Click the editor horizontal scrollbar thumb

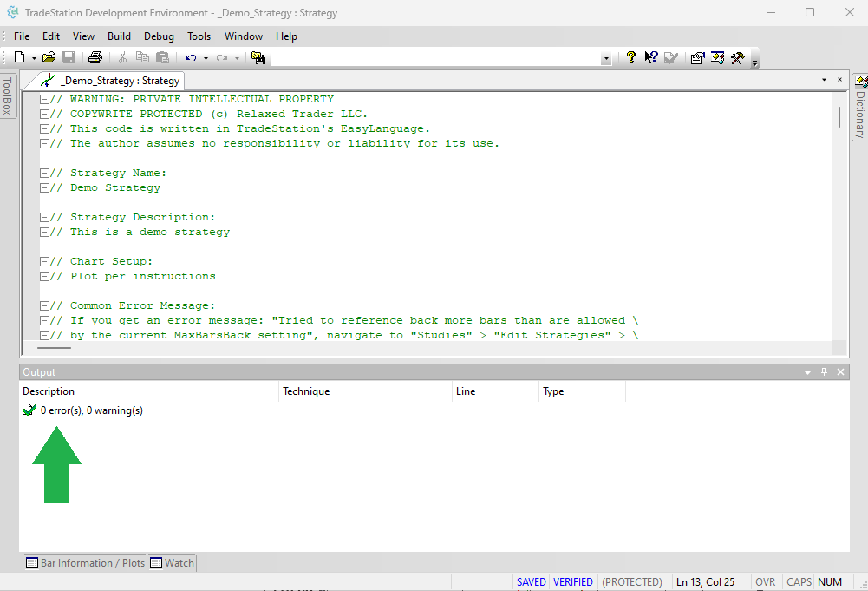tap(55, 348)
